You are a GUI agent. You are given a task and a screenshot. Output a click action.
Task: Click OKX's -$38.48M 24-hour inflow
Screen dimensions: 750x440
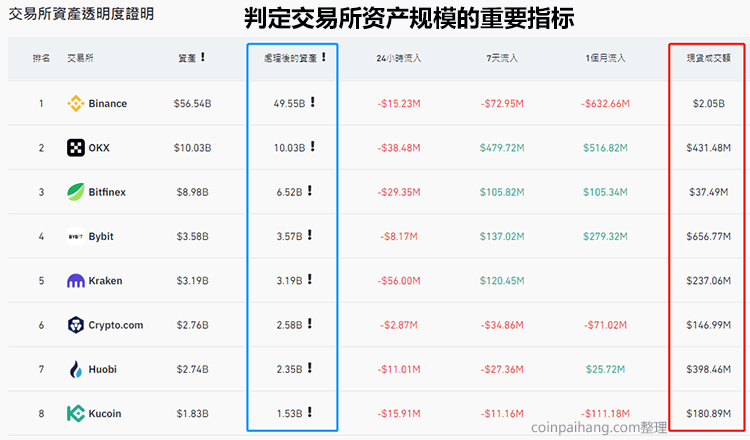pos(399,148)
